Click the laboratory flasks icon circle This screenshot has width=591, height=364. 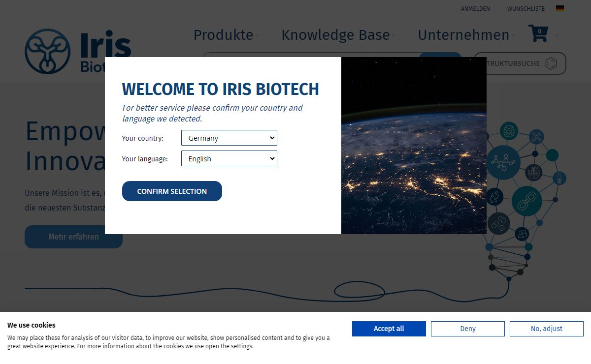pos(522,233)
